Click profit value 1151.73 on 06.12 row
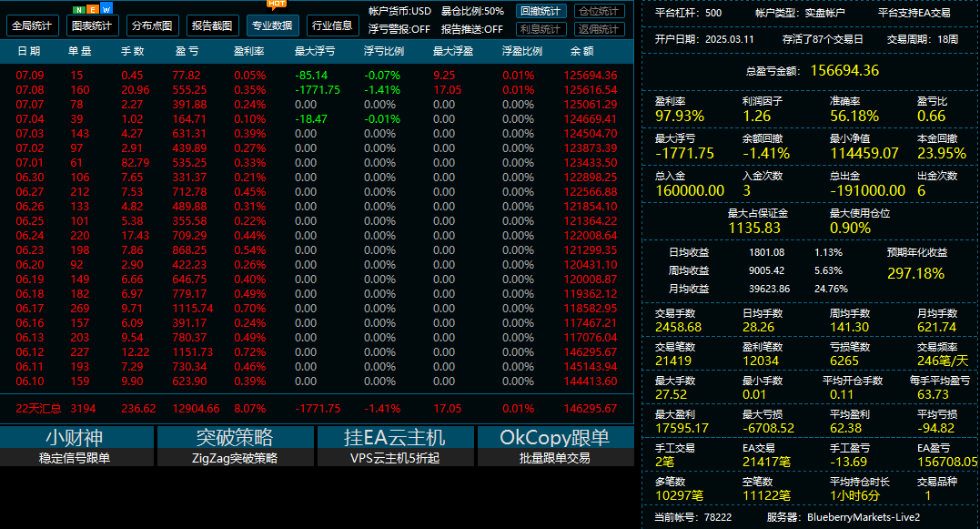The height and width of the screenshot is (529, 980). (x=193, y=352)
